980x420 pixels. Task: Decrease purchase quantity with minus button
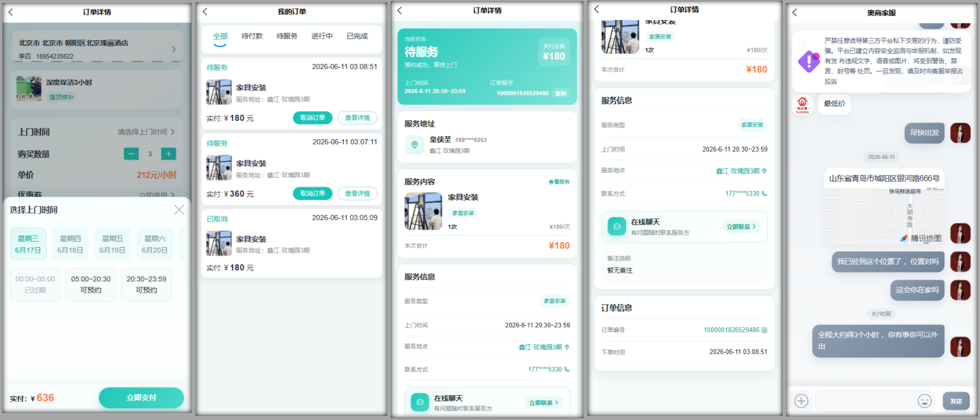(131, 154)
